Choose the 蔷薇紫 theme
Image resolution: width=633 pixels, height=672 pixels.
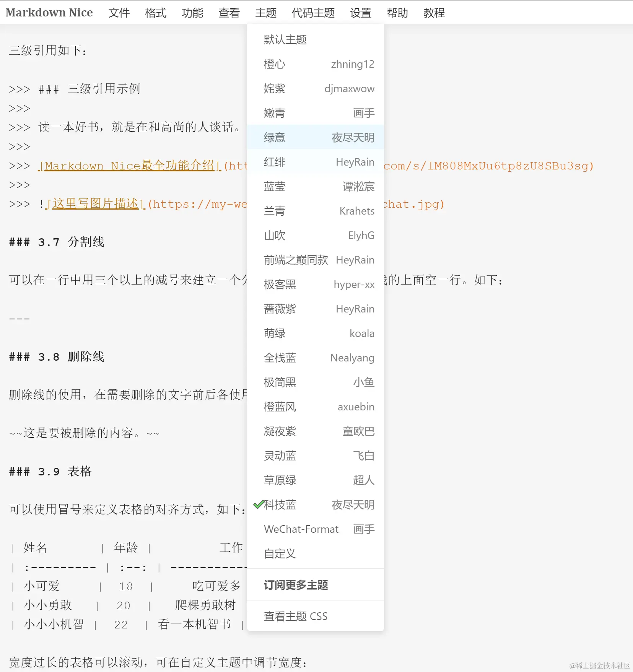pos(316,309)
